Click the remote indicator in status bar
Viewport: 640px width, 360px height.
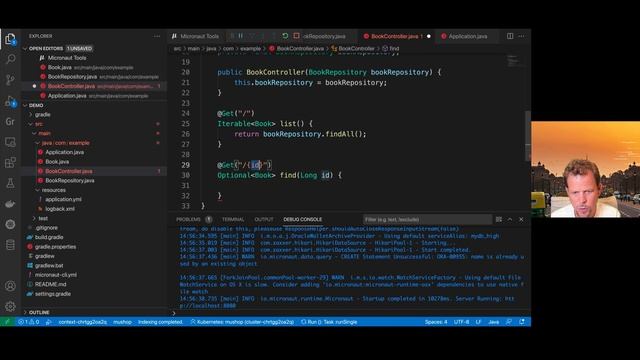click(7, 322)
